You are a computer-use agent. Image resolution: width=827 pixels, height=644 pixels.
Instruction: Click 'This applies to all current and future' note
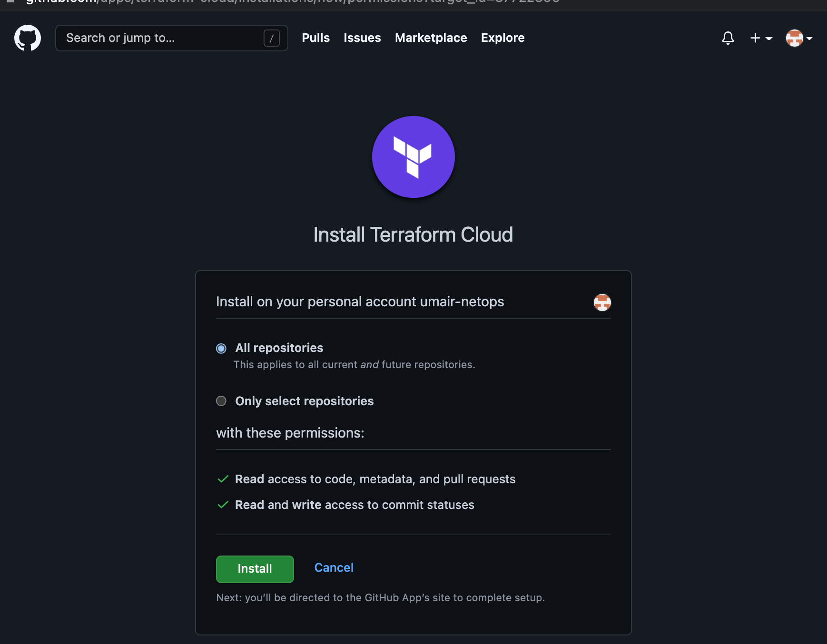click(x=354, y=365)
